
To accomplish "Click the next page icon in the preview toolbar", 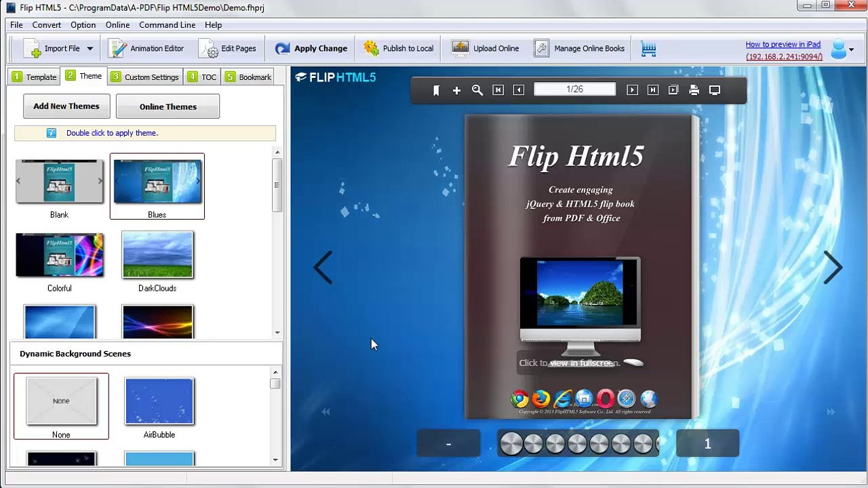I will tap(632, 90).
